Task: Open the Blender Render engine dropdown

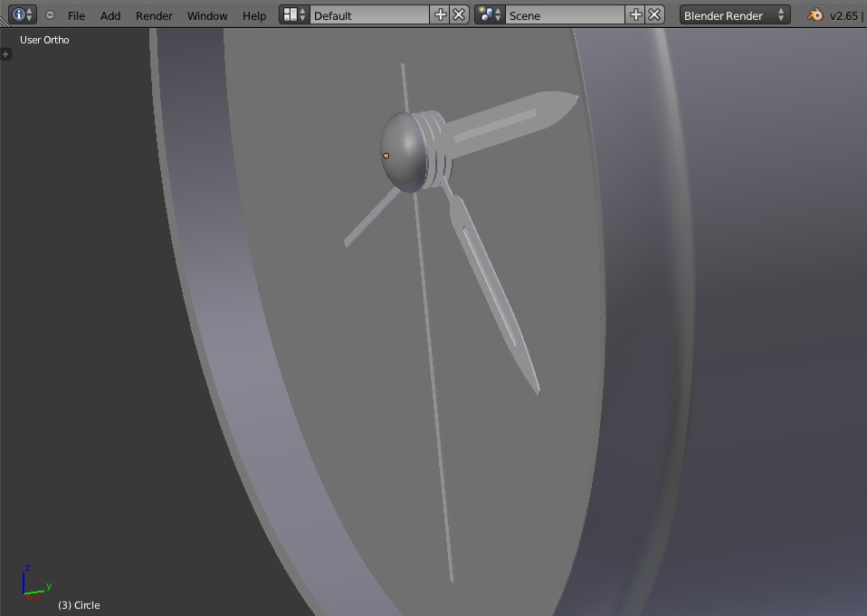Action: tap(734, 14)
